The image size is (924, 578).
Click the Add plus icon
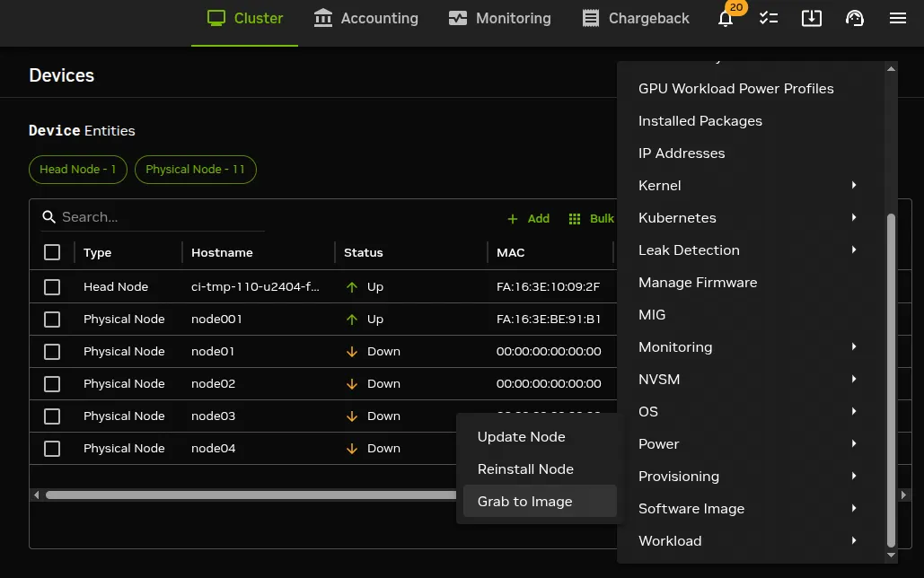point(513,219)
